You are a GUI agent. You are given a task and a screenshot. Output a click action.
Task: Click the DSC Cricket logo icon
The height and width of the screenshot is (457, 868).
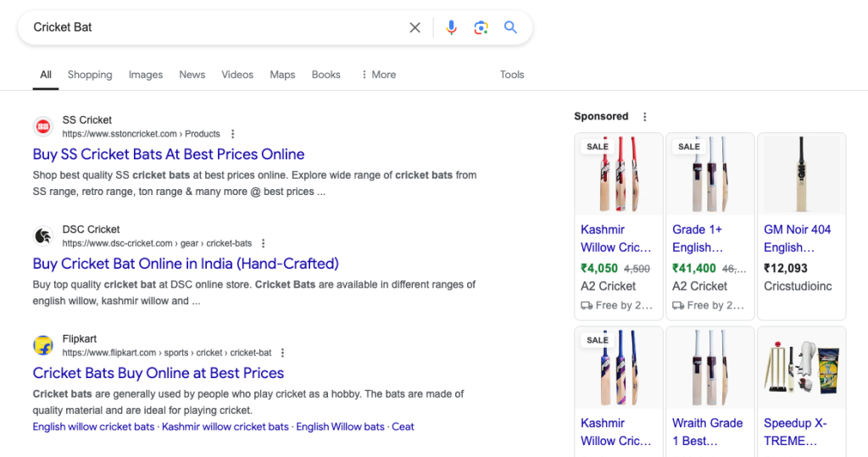pos(43,236)
